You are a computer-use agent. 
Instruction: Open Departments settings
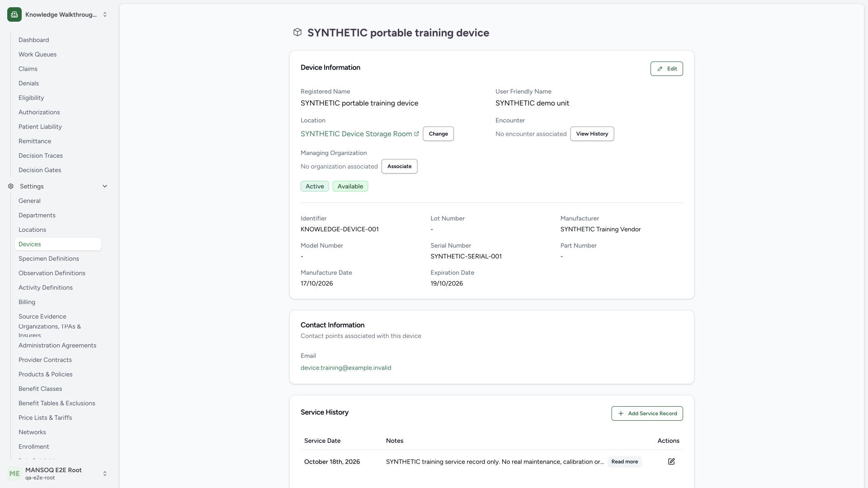coord(58,215)
